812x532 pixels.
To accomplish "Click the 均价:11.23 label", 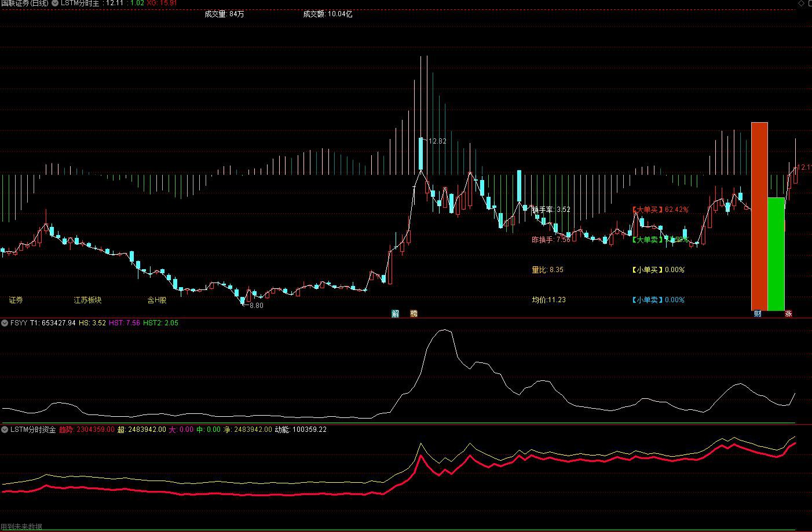I will (x=549, y=299).
